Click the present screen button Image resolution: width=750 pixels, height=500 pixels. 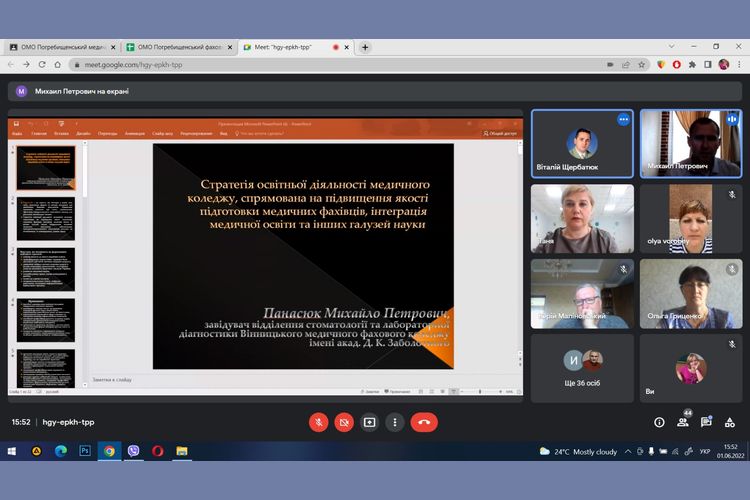pos(369,422)
